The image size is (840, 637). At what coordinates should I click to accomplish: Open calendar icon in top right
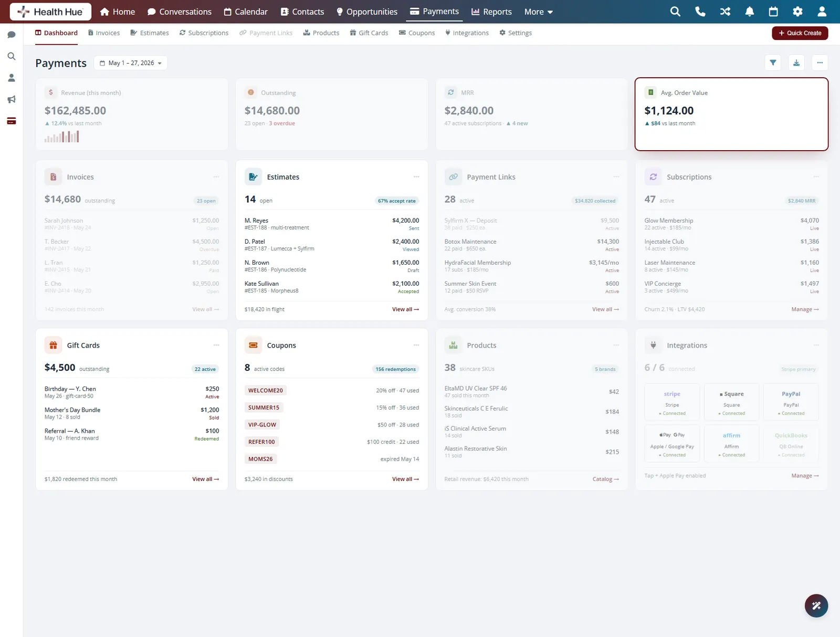(773, 12)
